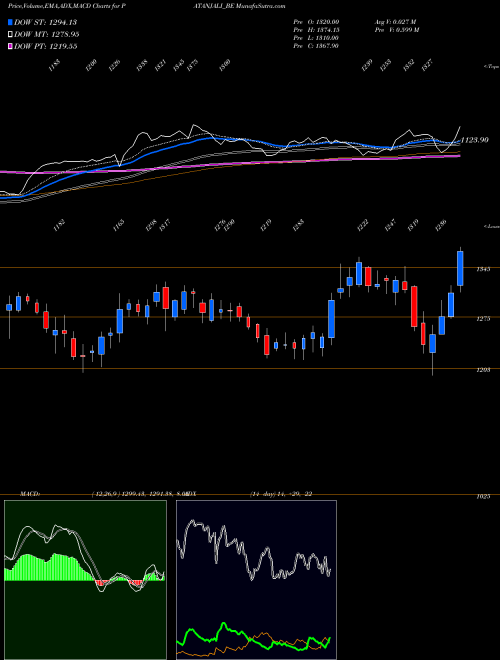Click the Pre V: 0.399 M text
This screenshot has width=500, height=660.
pyautogui.click(x=396, y=30)
